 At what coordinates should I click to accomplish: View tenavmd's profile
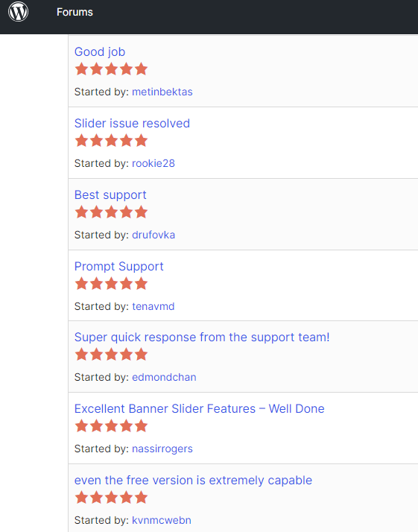click(153, 307)
